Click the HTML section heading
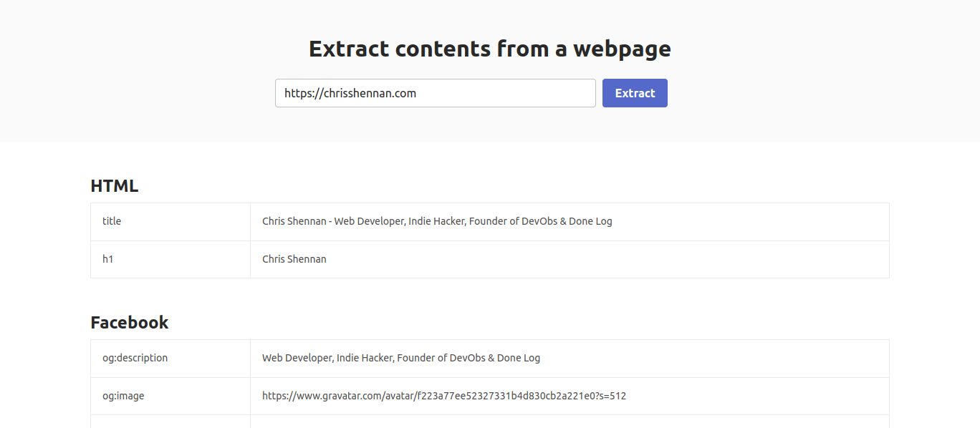The image size is (980, 428). 113,185
